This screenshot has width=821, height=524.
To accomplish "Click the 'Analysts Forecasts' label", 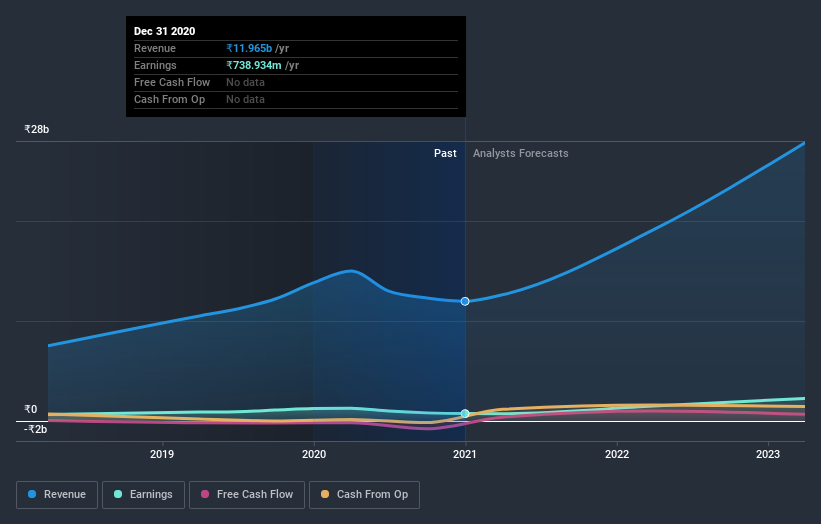I will pyautogui.click(x=520, y=153).
